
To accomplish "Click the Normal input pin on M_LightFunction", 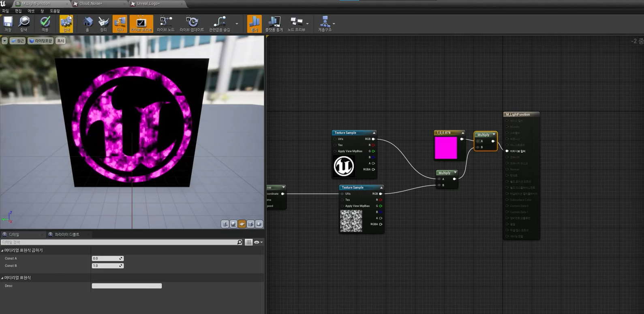I will (x=507, y=169).
